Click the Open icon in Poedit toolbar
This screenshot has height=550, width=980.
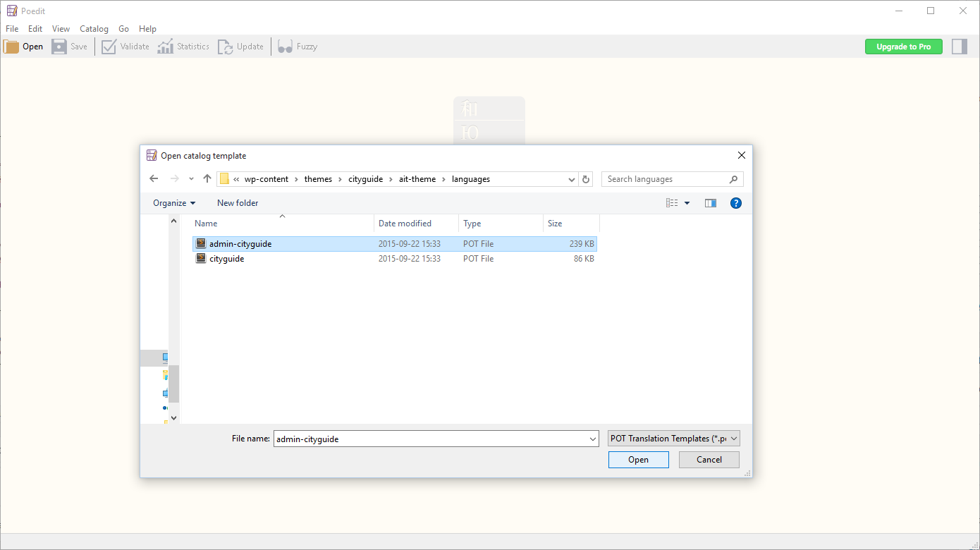12,46
